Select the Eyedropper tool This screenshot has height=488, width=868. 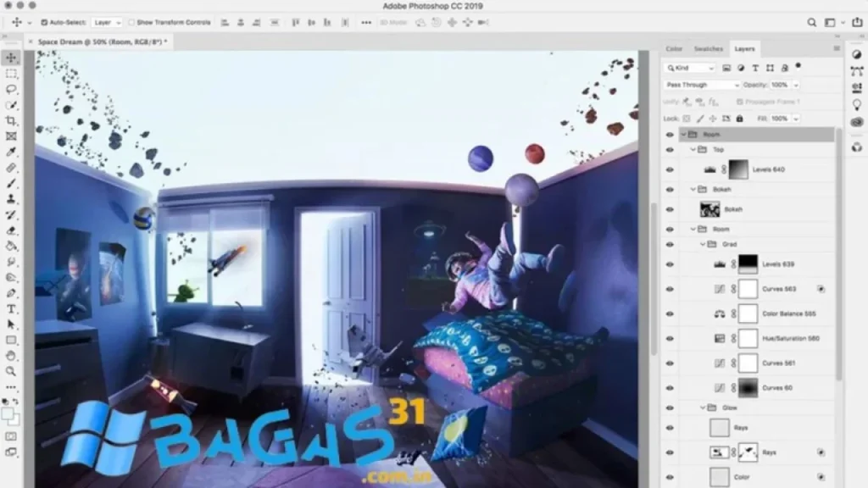pos(11,152)
